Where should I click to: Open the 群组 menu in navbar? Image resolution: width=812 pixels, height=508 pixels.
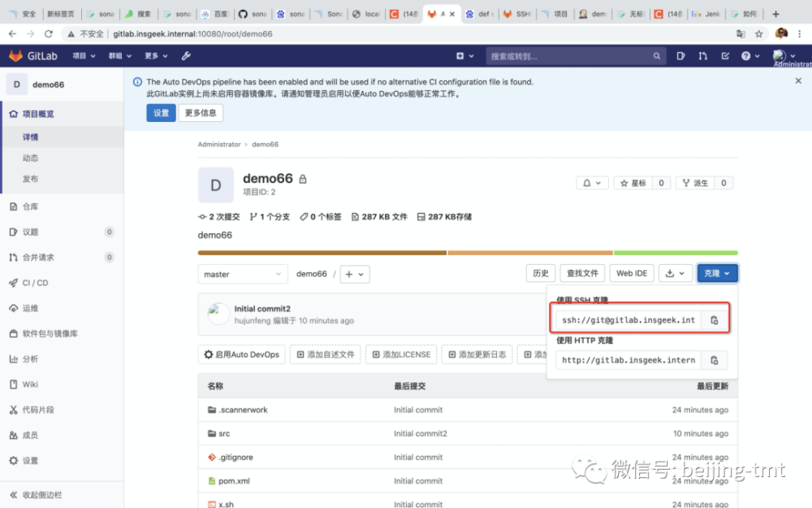pos(119,56)
